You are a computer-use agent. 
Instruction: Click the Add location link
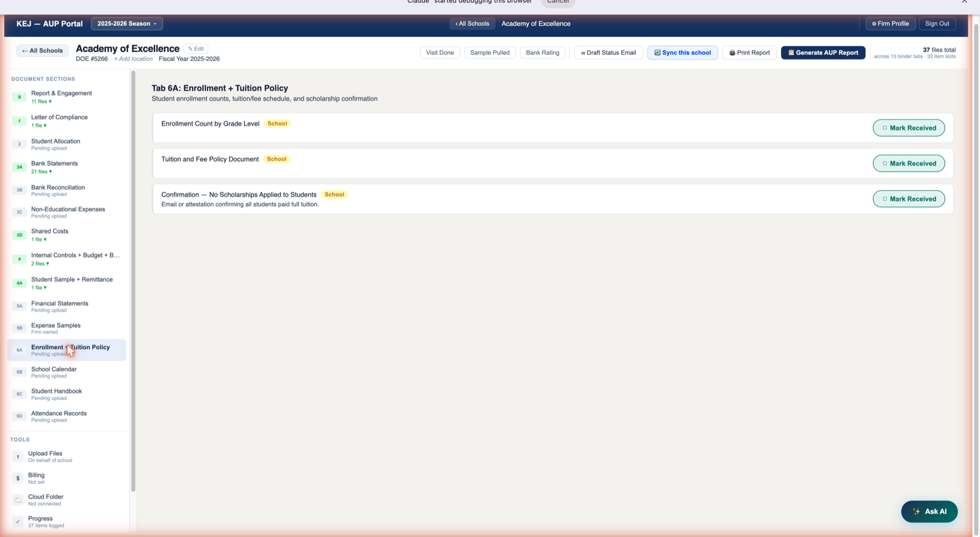point(133,59)
